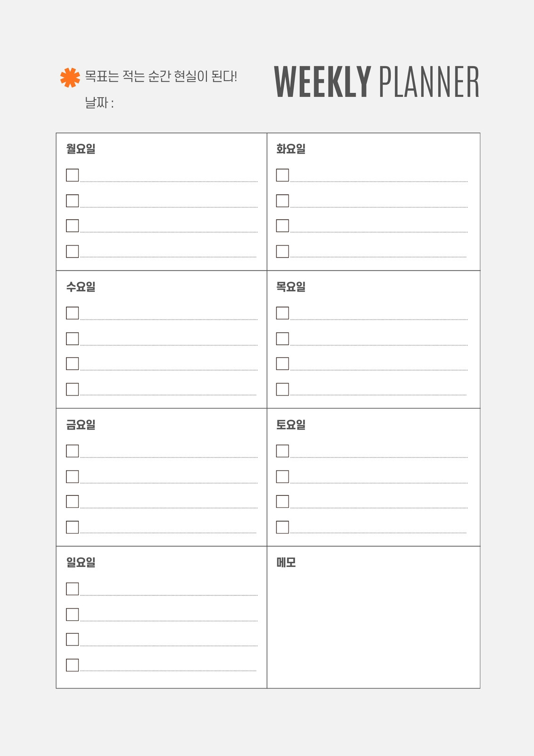Click the 월요일 heading
The width and height of the screenshot is (534, 756).
(81, 149)
